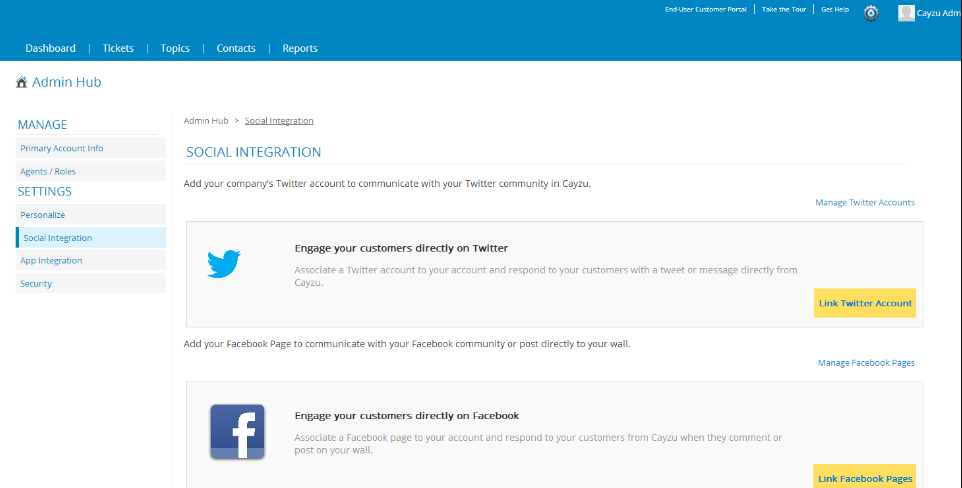Open the Reports page
Image resolution: width=962 pixels, height=488 pixels.
(300, 48)
